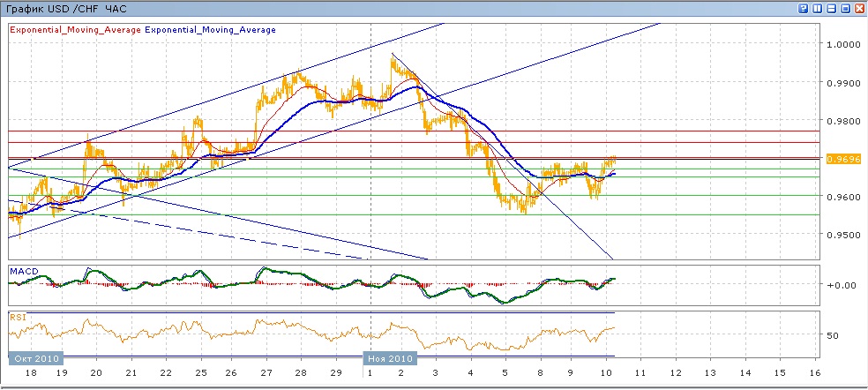This screenshot has width=868, height=390.
Task: Close the USD/CHF chart window
Action: (x=859, y=7)
